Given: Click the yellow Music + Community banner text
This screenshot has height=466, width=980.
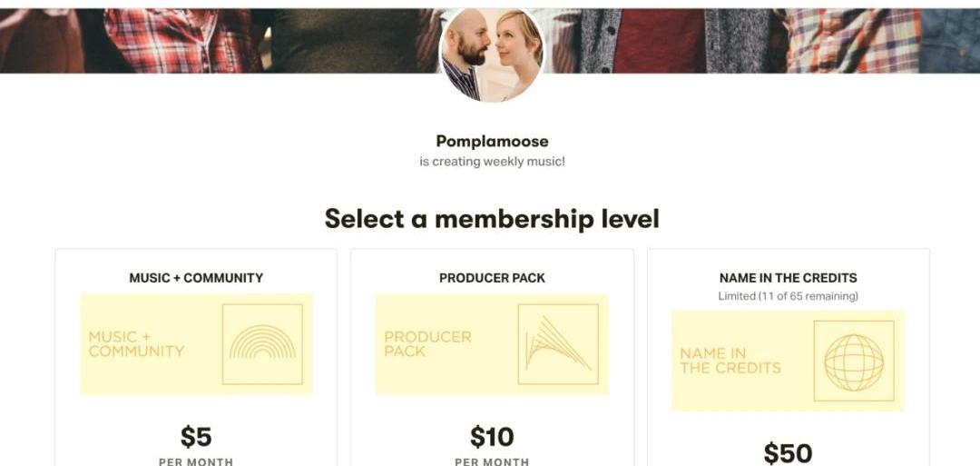Looking at the screenshot, I should [136, 344].
